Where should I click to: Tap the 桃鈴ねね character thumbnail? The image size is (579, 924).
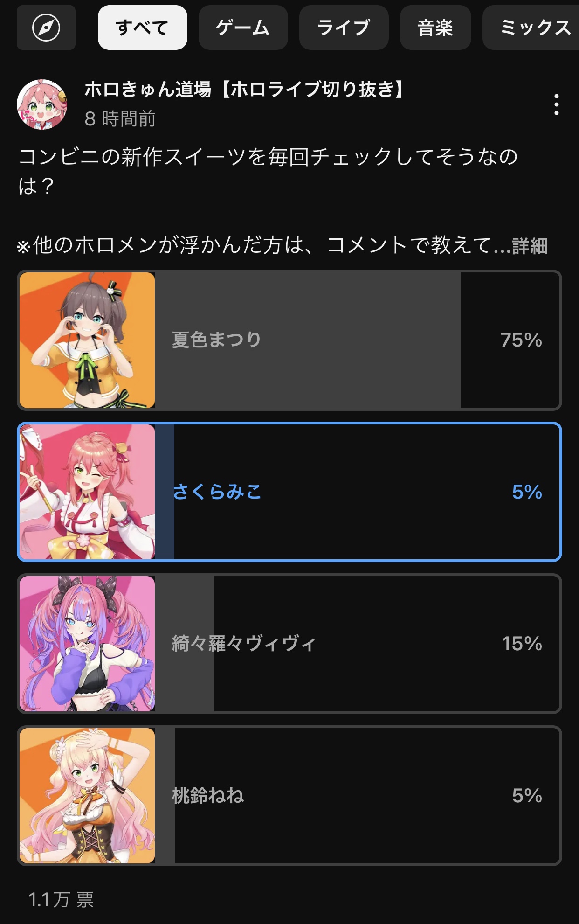pos(87,796)
